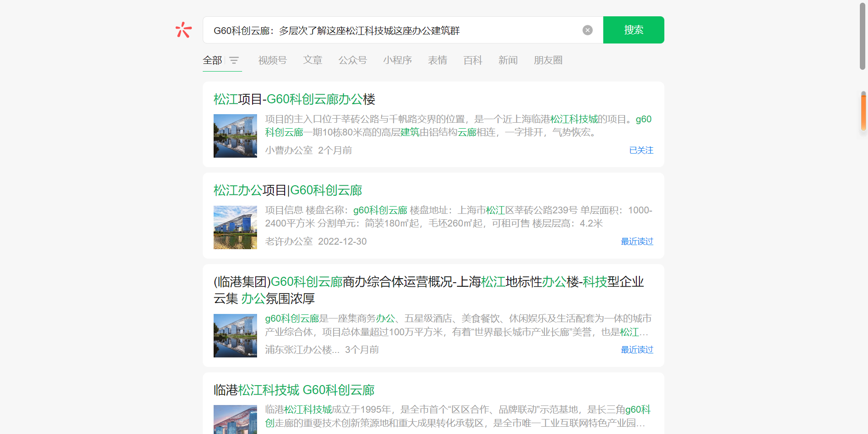The width and height of the screenshot is (868, 434).
Task: Toggle 已关注 for 小曹办公室
Action: tap(641, 150)
